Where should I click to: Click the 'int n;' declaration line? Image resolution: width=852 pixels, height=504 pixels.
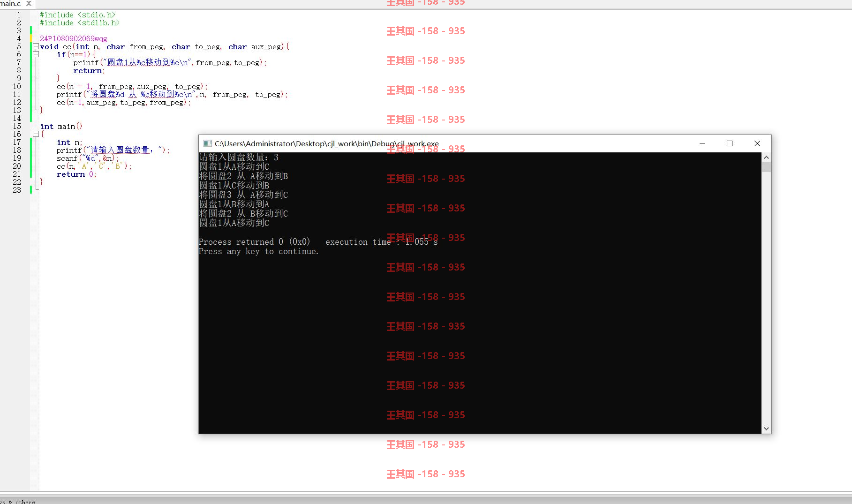69,143
